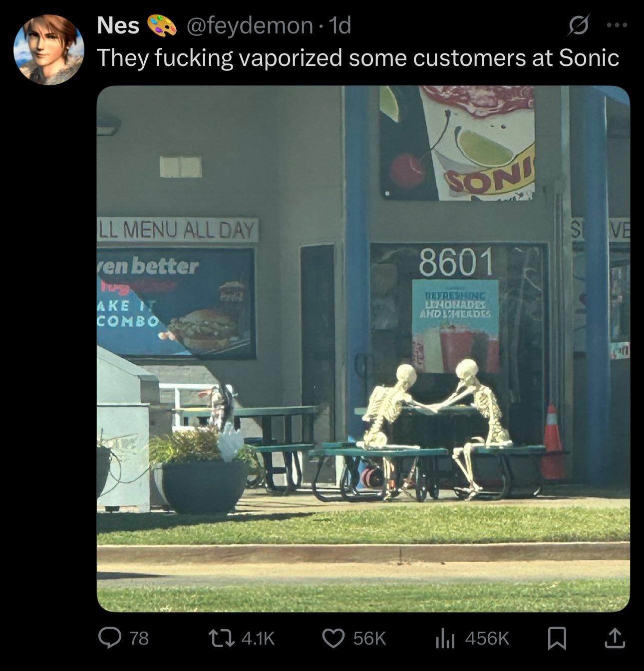Click the palette emoji beside Nes

162,25
